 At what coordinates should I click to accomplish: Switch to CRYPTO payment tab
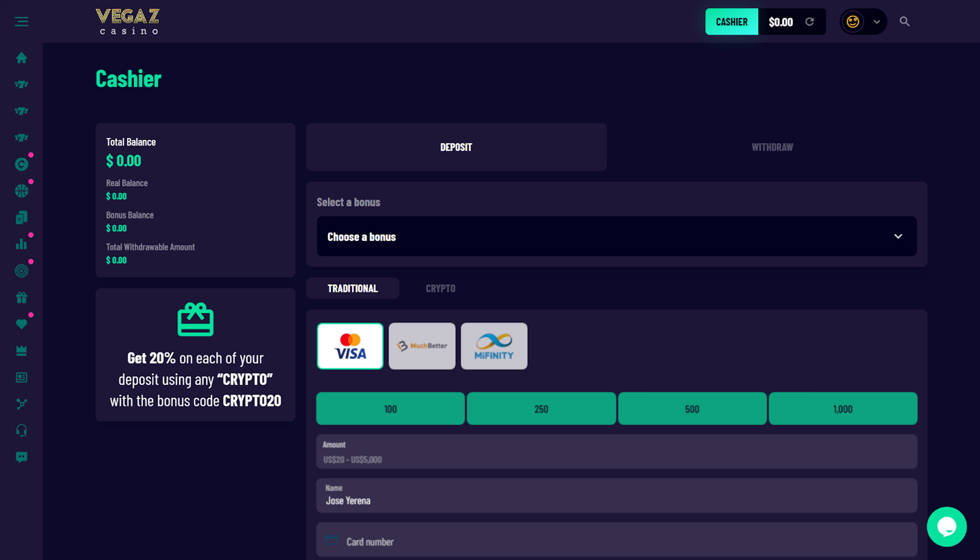click(x=440, y=288)
